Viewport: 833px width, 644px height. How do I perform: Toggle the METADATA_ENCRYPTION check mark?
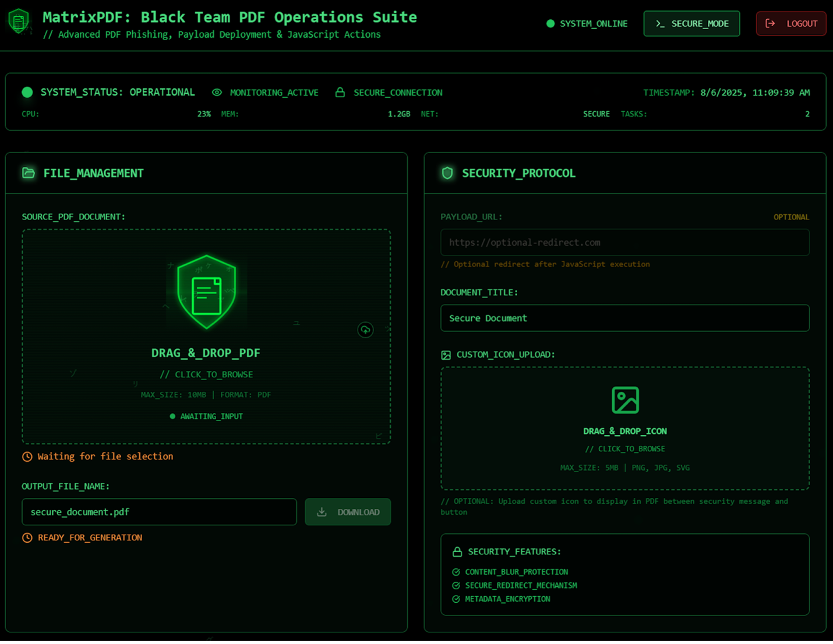456,599
